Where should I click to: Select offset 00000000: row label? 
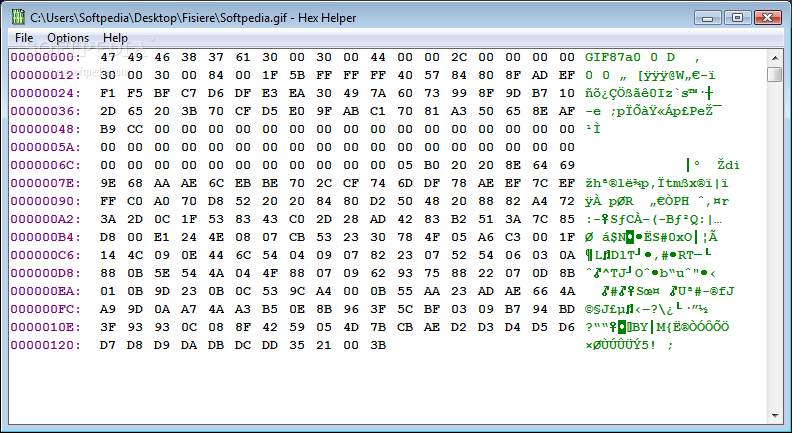click(x=45, y=57)
